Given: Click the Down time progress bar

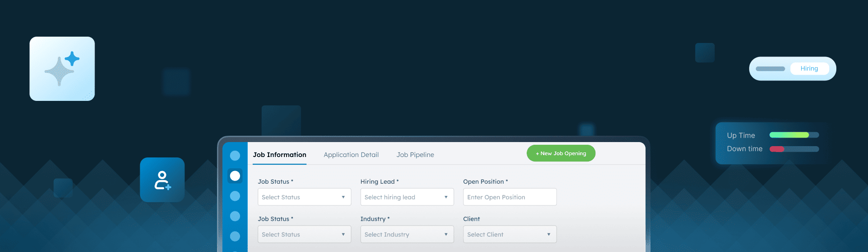Looking at the screenshot, I should (794, 149).
